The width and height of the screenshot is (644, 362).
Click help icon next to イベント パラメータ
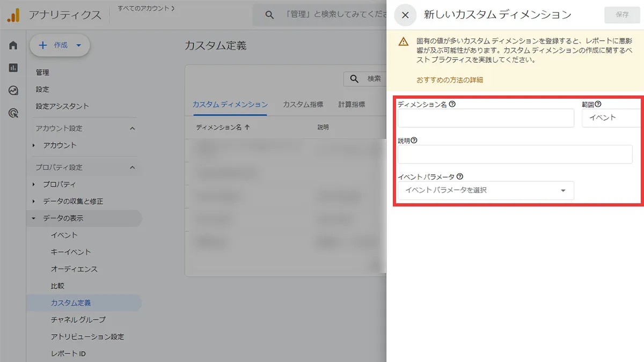tap(459, 176)
